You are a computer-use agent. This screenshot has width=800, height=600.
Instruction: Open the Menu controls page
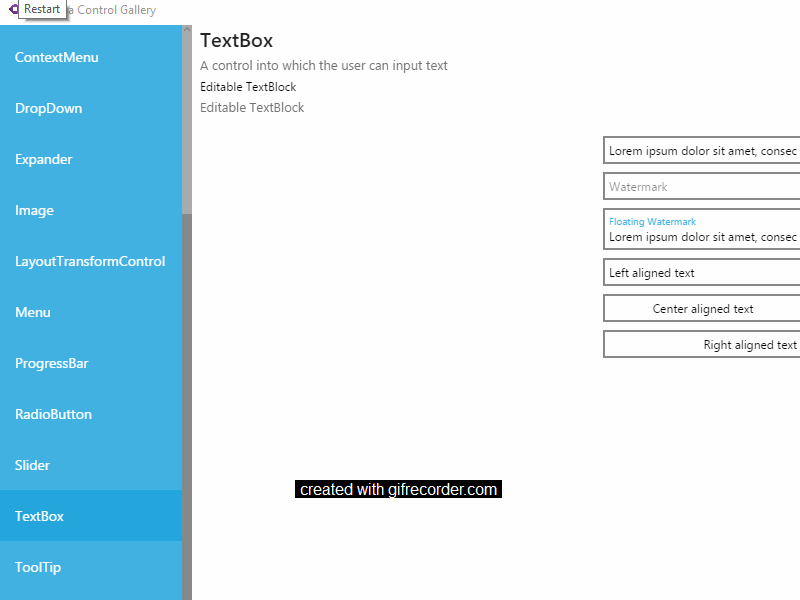(32, 312)
